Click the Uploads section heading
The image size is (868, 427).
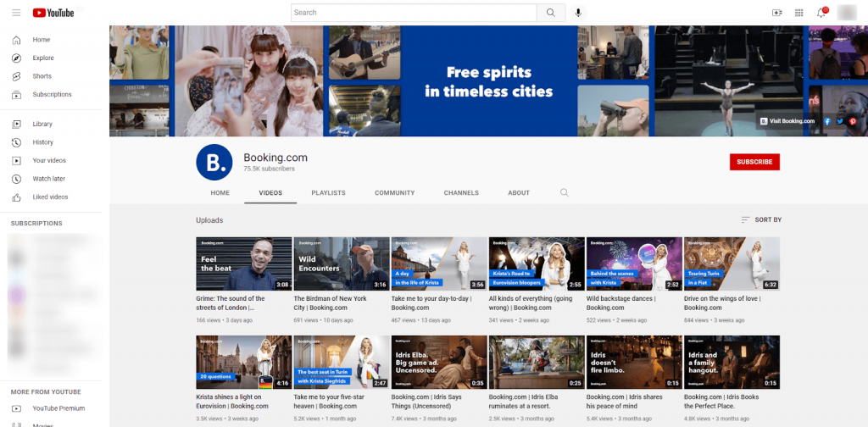click(x=209, y=220)
